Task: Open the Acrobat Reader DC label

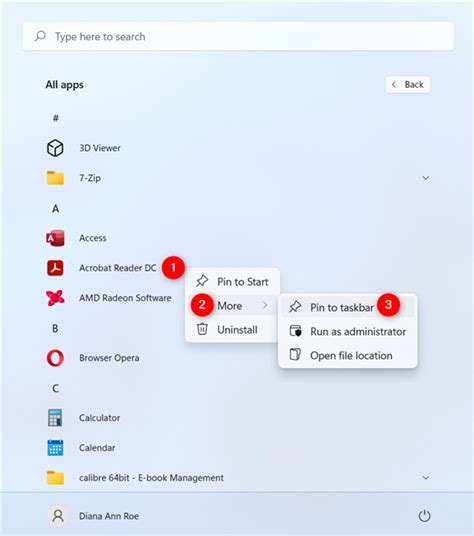Action: [x=118, y=268]
